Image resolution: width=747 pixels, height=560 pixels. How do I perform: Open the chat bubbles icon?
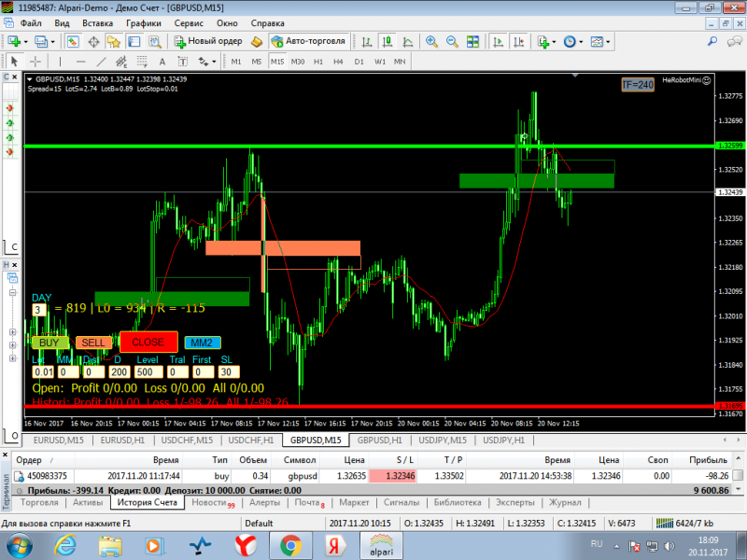[734, 42]
